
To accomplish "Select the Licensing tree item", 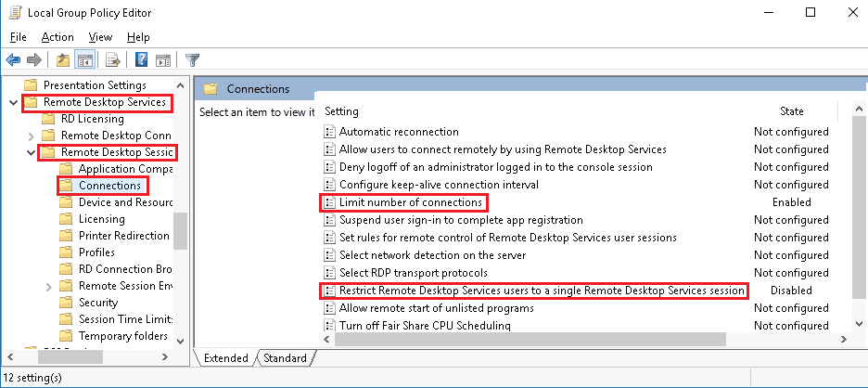I will pos(101,219).
